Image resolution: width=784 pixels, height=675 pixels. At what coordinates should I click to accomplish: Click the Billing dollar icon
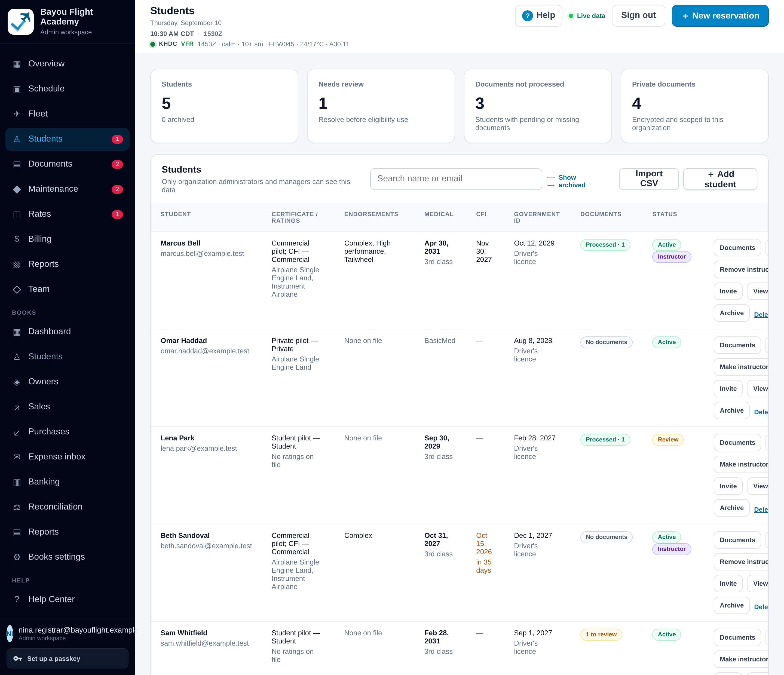17,239
